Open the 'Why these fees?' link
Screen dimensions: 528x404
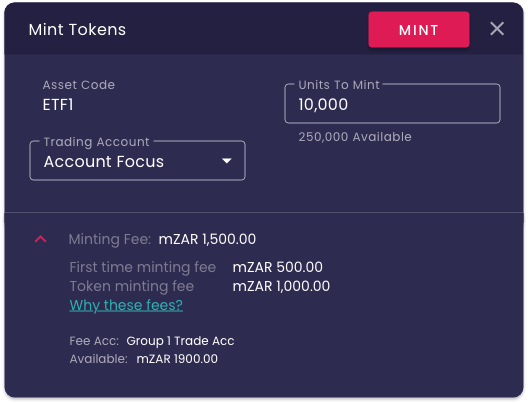pyautogui.click(x=126, y=305)
